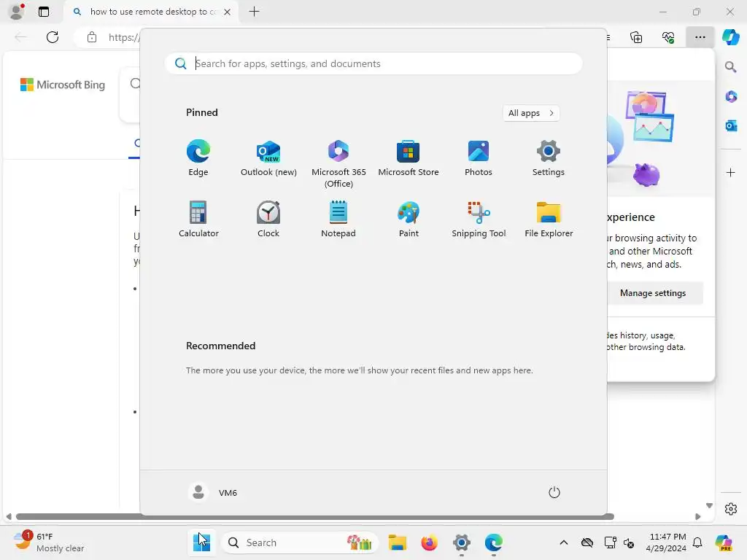
Task: Click the taskbar Search box
Action: [300, 542]
